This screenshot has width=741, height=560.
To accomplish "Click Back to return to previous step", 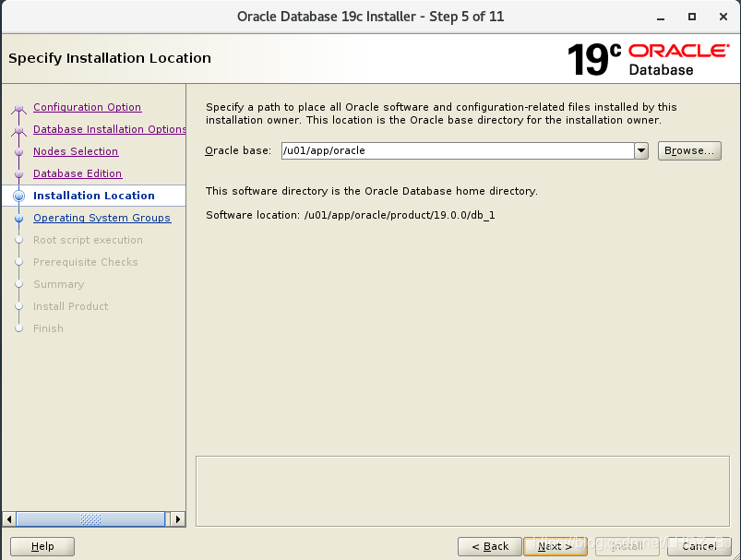I will click(x=489, y=546).
